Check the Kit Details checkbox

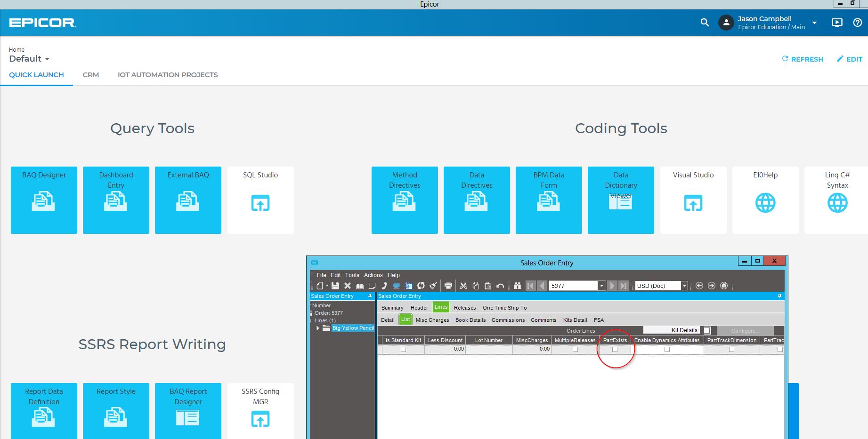[x=707, y=330]
